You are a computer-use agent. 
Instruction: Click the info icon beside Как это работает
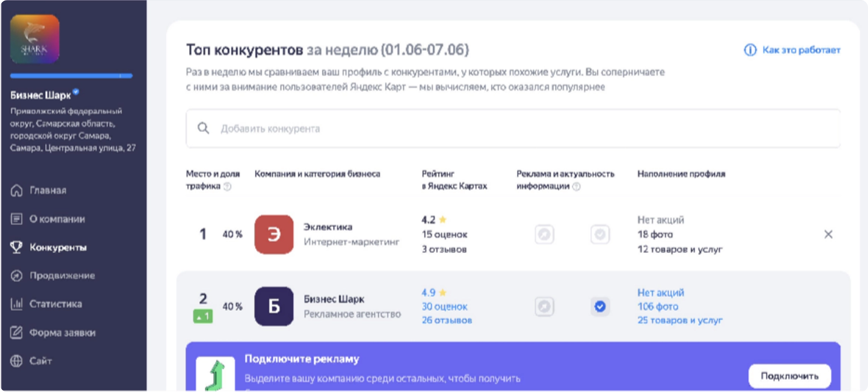(x=750, y=50)
